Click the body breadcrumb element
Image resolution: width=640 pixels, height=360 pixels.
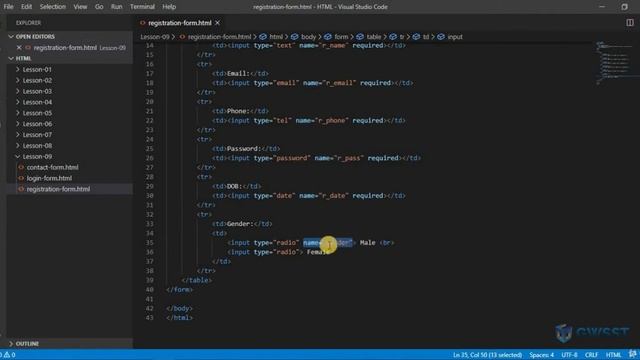pos(309,37)
